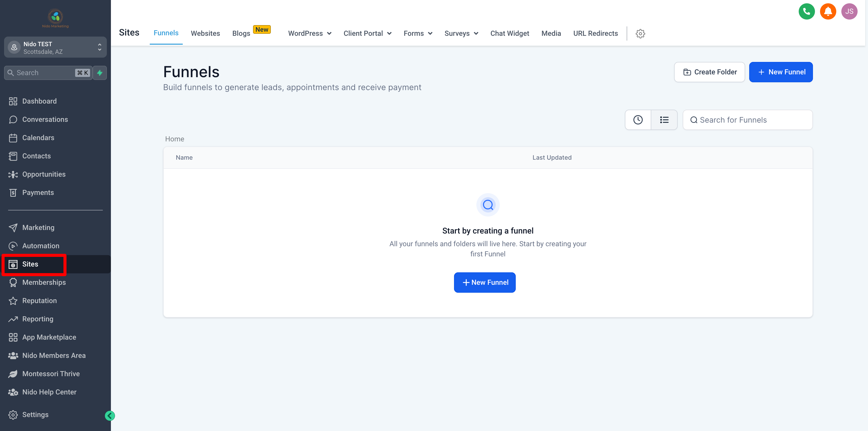Switch to the Blogs tab
This screenshot has width=868, height=431.
tap(241, 33)
